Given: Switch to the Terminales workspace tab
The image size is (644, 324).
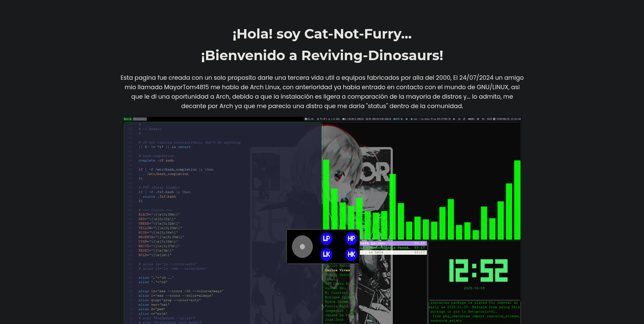Looking at the screenshot, I should click(x=140, y=119).
